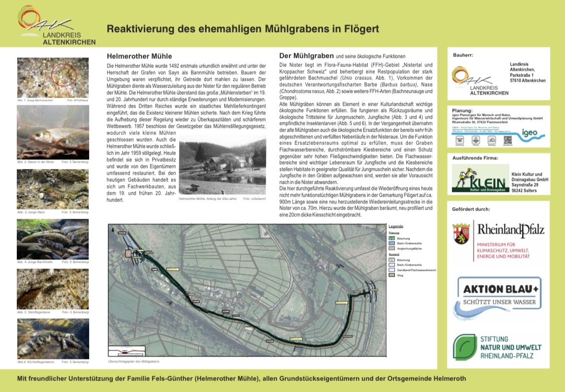
Task: Click the main title about Mühlgraben in Flögert
Action: coord(242,29)
